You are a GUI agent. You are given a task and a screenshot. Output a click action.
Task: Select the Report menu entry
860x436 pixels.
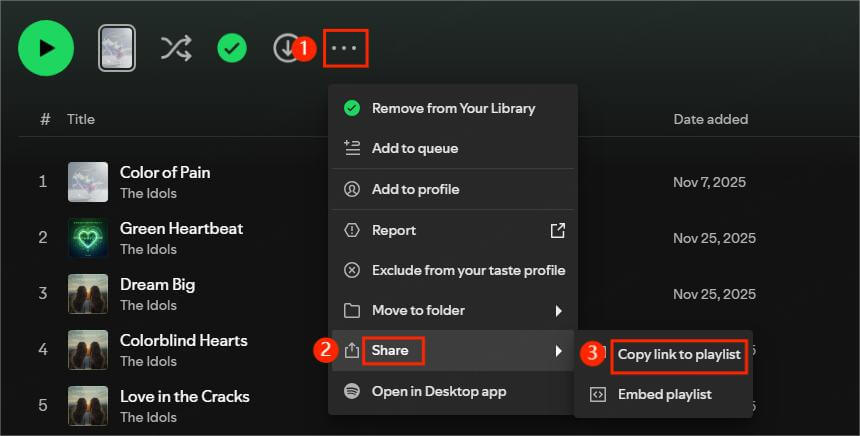click(453, 230)
